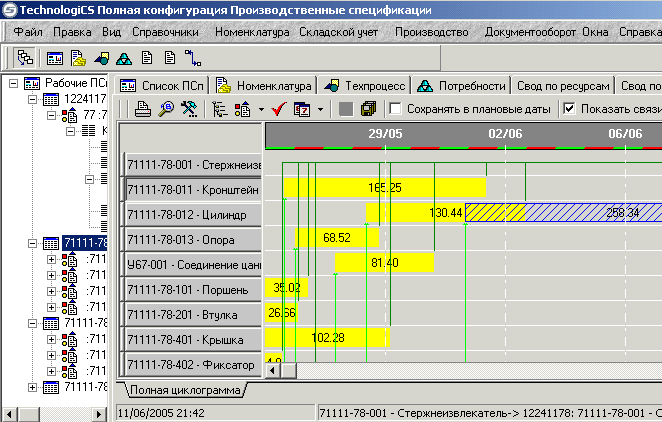Click left arrow of horizontal chart scrollbar
This screenshot has width=662, height=422.
[273, 371]
